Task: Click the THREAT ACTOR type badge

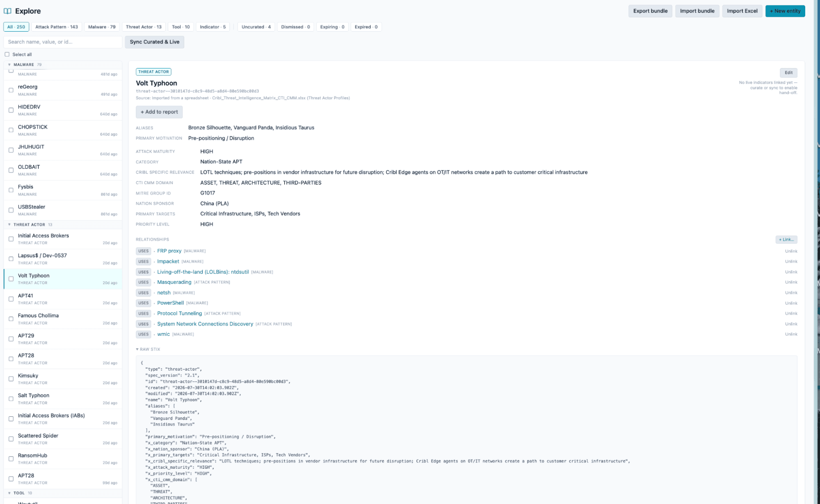Action: [153, 72]
